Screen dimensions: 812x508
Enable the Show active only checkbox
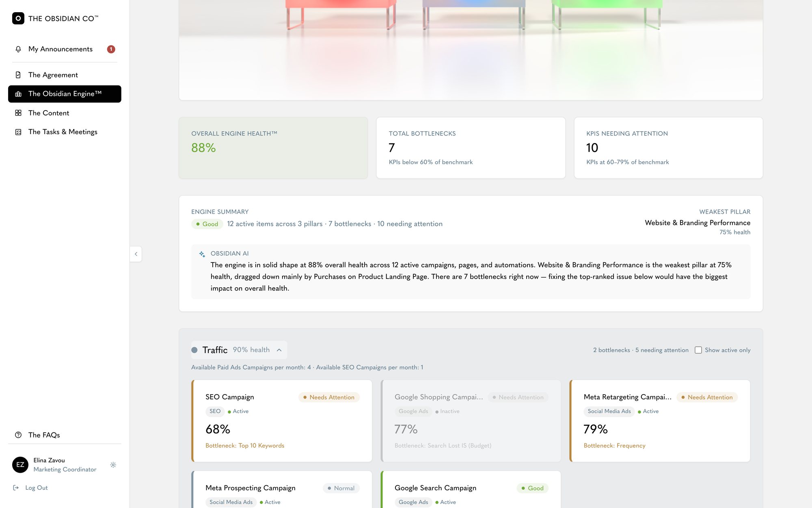tap(698, 350)
